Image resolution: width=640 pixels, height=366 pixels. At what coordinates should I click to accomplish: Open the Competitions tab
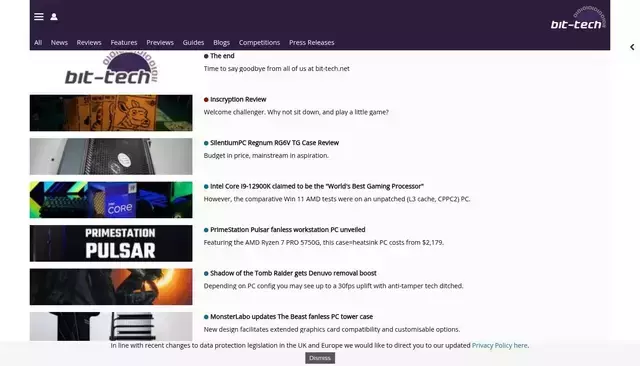click(x=259, y=42)
